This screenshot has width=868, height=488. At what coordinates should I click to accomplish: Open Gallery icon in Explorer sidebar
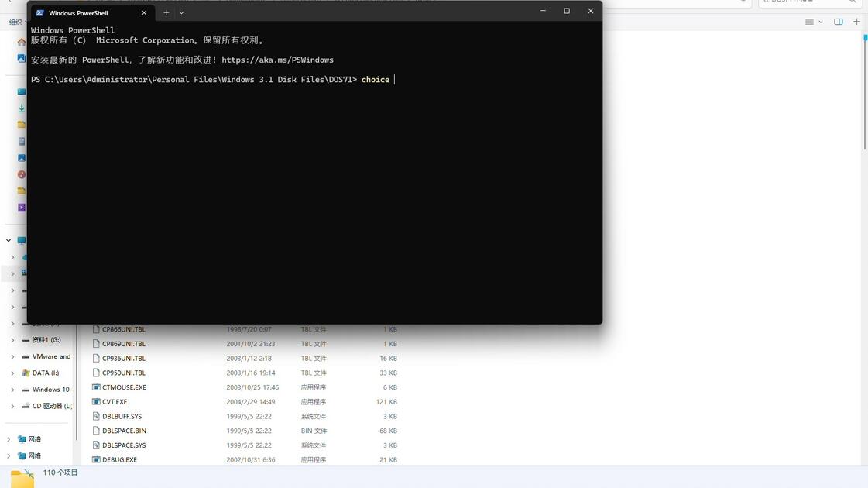(x=22, y=58)
